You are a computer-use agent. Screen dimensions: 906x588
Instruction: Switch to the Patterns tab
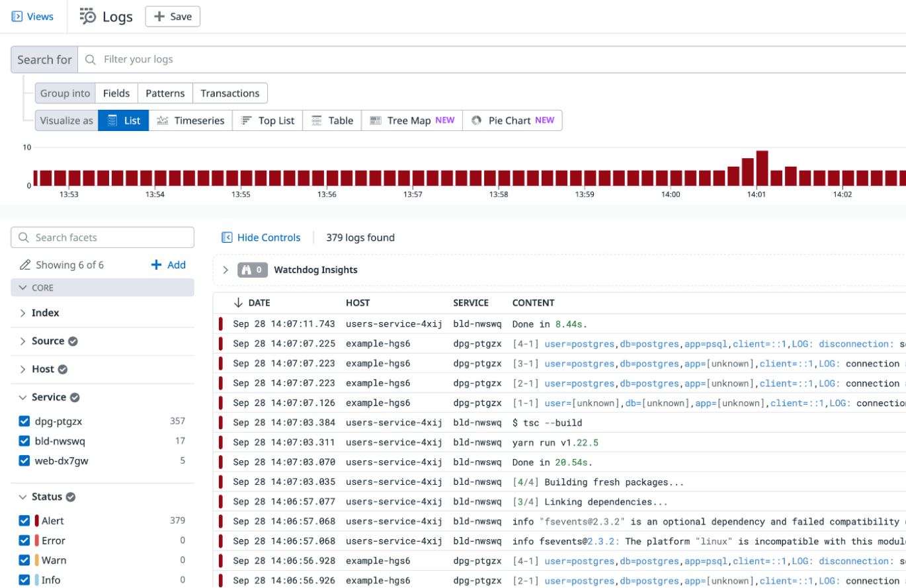165,93
